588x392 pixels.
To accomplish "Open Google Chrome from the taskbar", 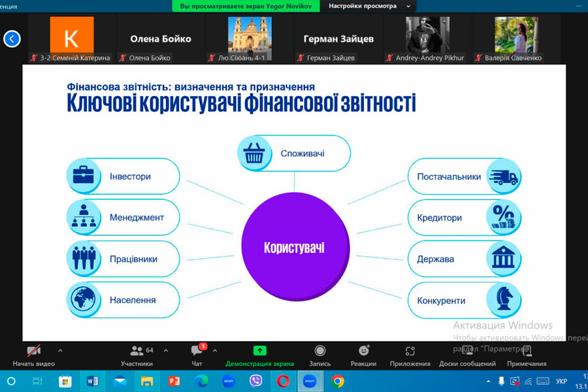I will click(338, 382).
